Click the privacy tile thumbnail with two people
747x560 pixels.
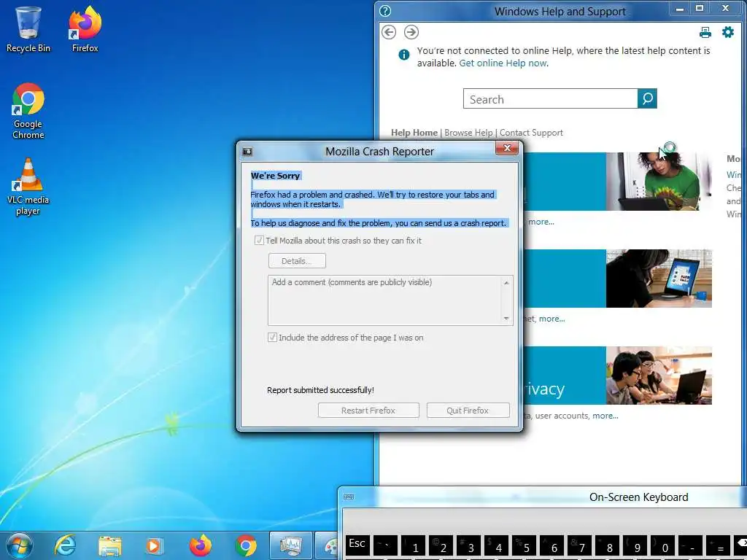pos(659,376)
